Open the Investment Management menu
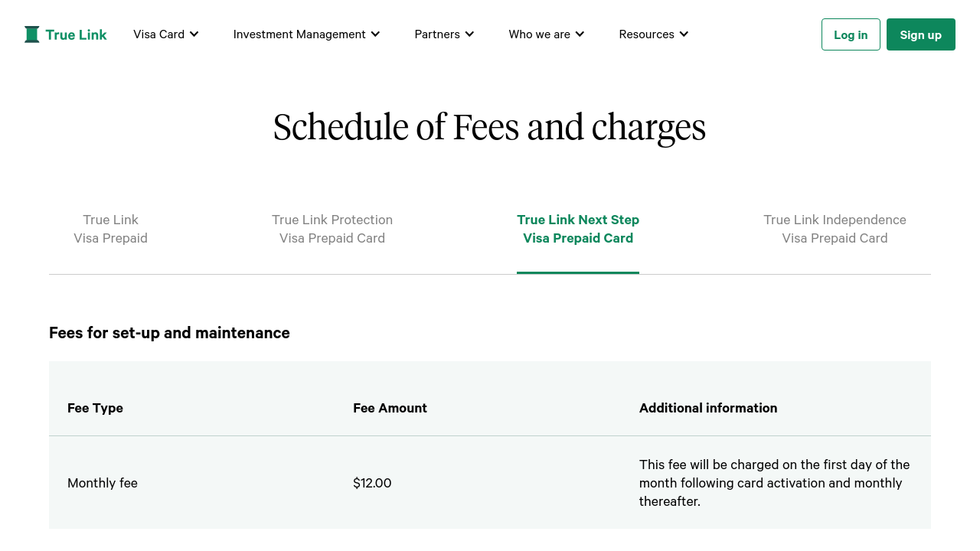Viewport: 980px width, 551px height. click(299, 34)
